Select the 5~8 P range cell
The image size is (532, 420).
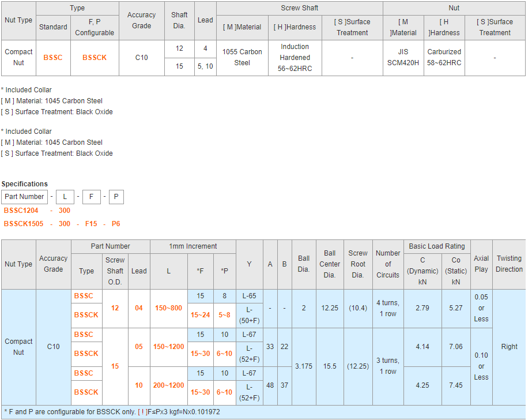tap(224, 315)
